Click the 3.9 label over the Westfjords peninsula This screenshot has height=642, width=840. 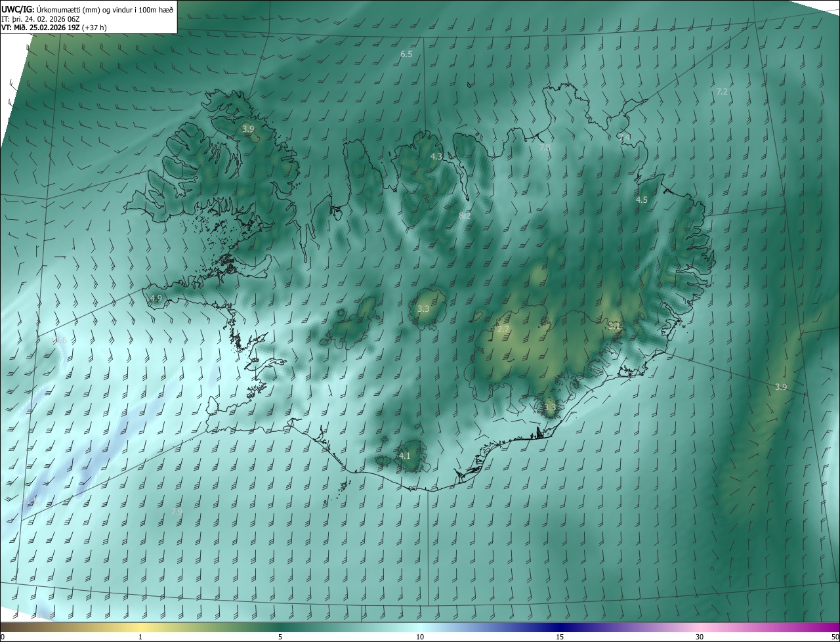248,129
